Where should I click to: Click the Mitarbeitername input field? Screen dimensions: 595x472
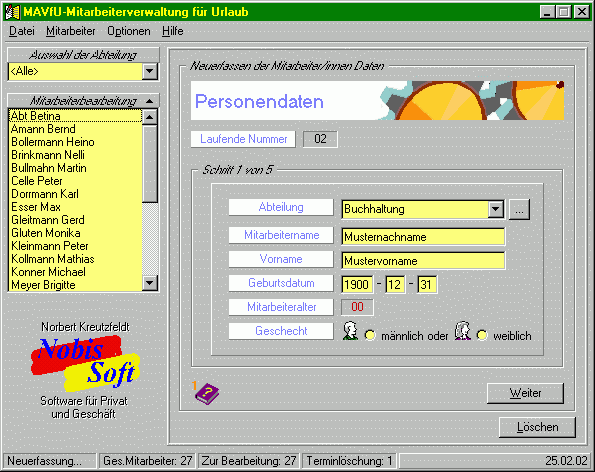pos(423,237)
